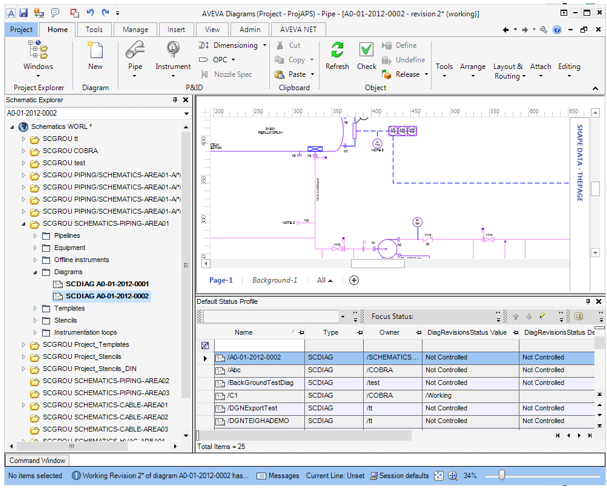Viewport: 607px width, 489px height.
Task: Open the status profile combo box dropdown
Action: click(x=343, y=317)
